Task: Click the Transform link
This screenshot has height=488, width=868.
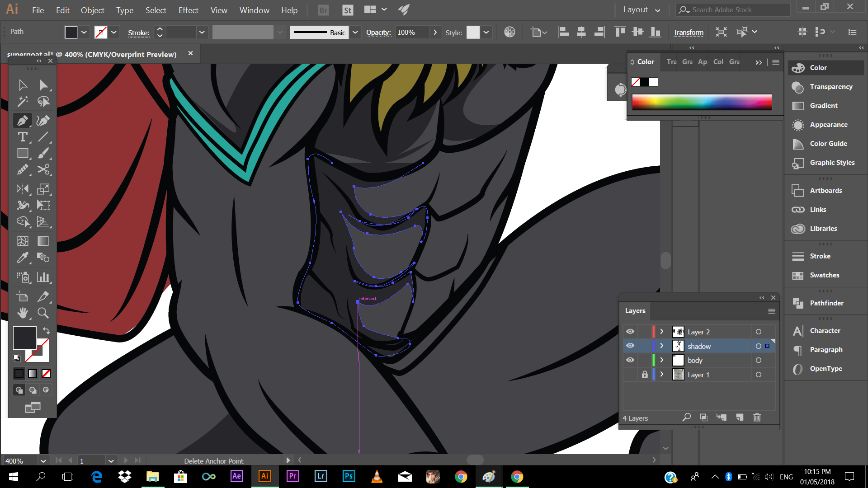Action: (x=688, y=32)
